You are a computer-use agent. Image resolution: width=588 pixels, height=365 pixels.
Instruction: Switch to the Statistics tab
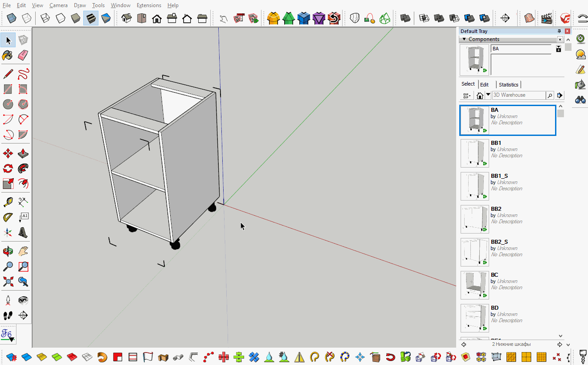click(x=508, y=84)
